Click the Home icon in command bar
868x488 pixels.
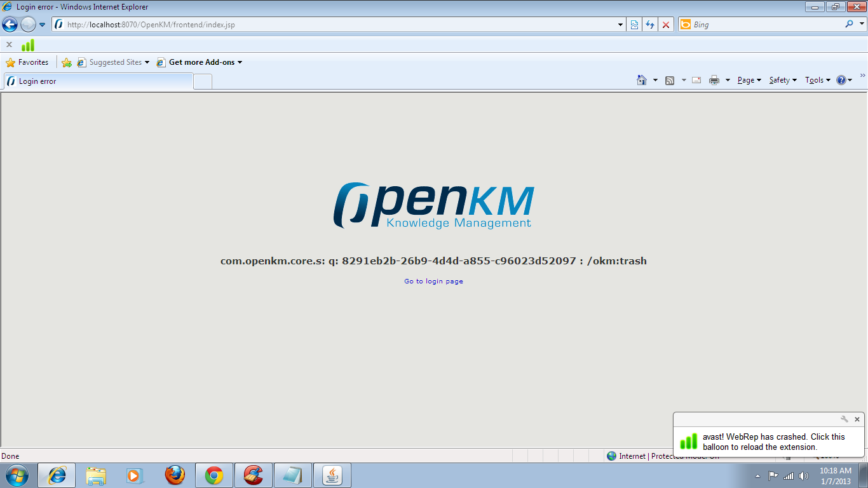(642, 80)
